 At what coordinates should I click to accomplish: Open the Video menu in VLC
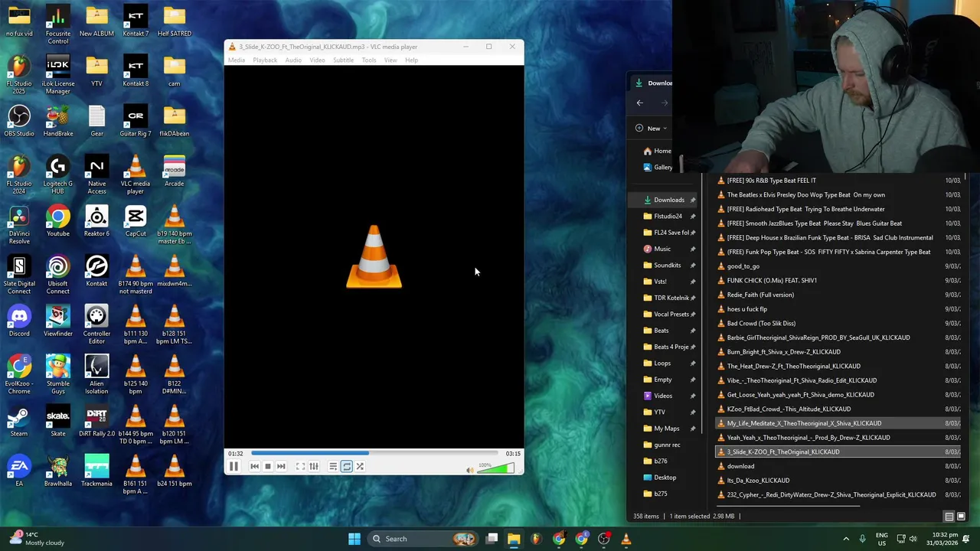pos(317,60)
